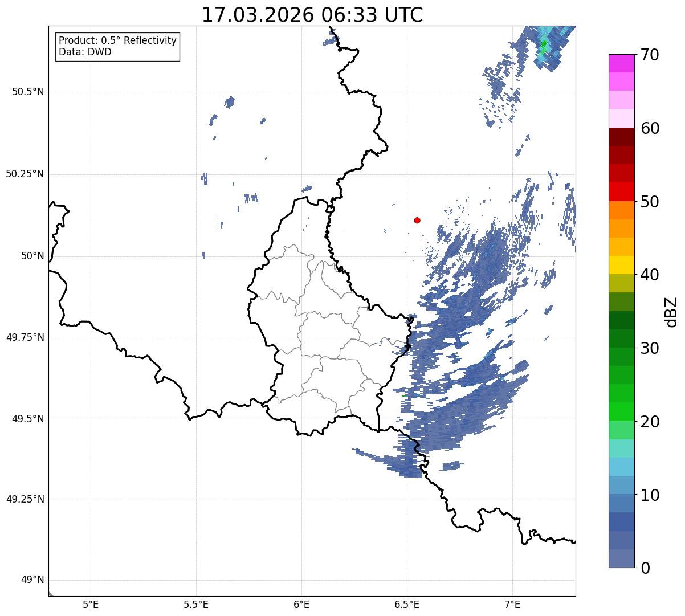This screenshot has width=685, height=616.
Task: Click the plot title '17.03.2026 06:33 UTC'
Action: pos(312,15)
